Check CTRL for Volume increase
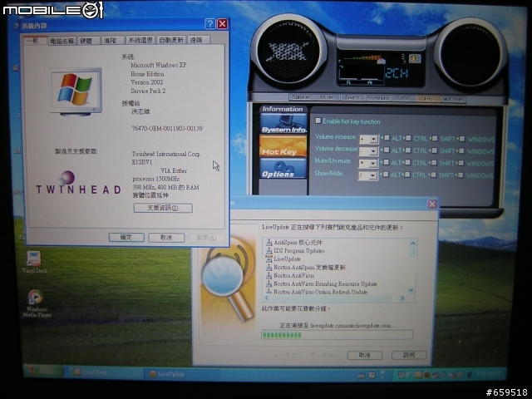Screen dimensions: 532x399 408,138
